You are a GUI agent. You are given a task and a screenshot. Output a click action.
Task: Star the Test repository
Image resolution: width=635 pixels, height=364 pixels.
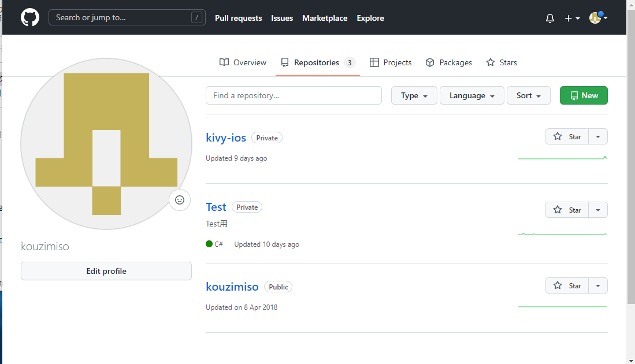(567, 210)
